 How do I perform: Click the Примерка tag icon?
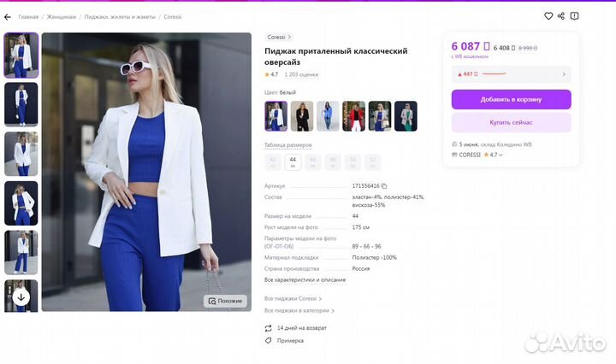click(x=269, y=340)
